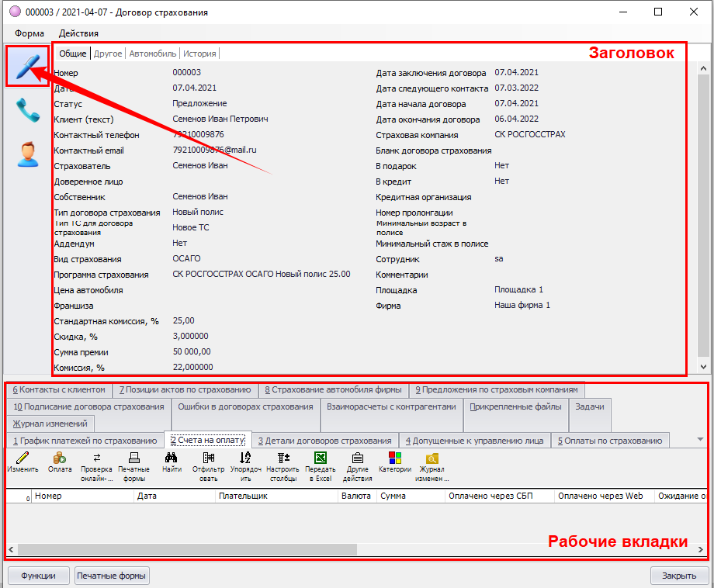Click the pen edit icon in sidebar
The image size is (714, 588).
pyautogui.click(x=27, y=66)
